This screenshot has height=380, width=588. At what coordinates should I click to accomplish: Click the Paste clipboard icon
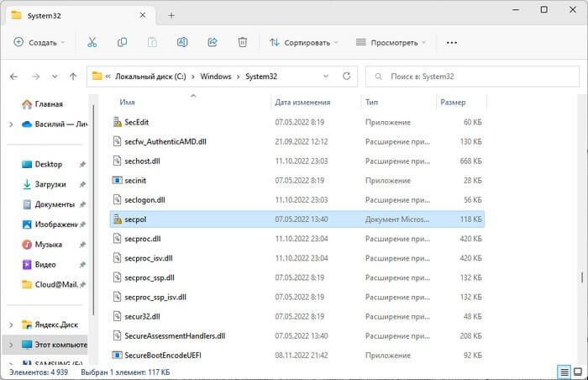coord(152,42)
